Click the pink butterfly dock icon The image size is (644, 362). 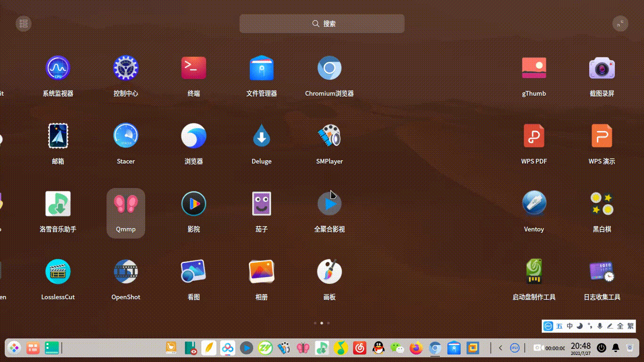(303, 348)
